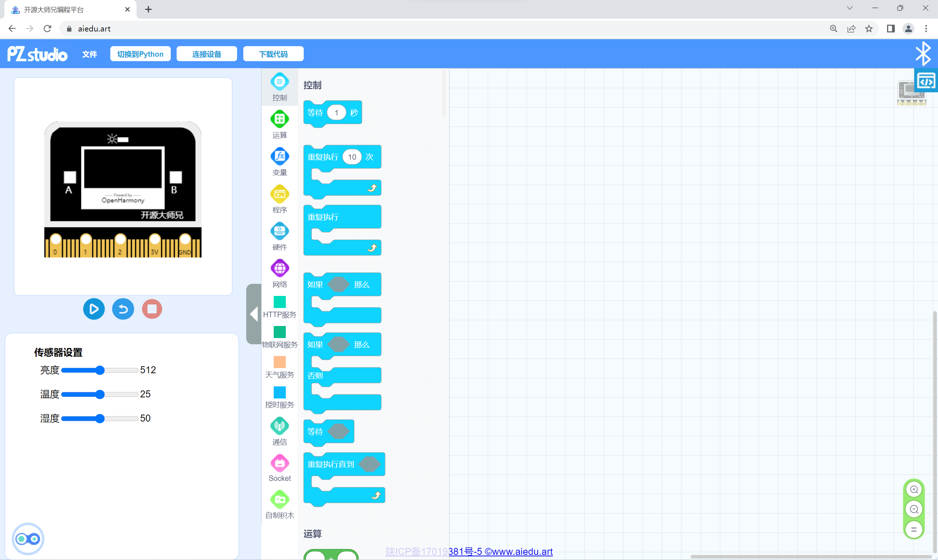Open the code view panel icon

[x=926, y=81]
